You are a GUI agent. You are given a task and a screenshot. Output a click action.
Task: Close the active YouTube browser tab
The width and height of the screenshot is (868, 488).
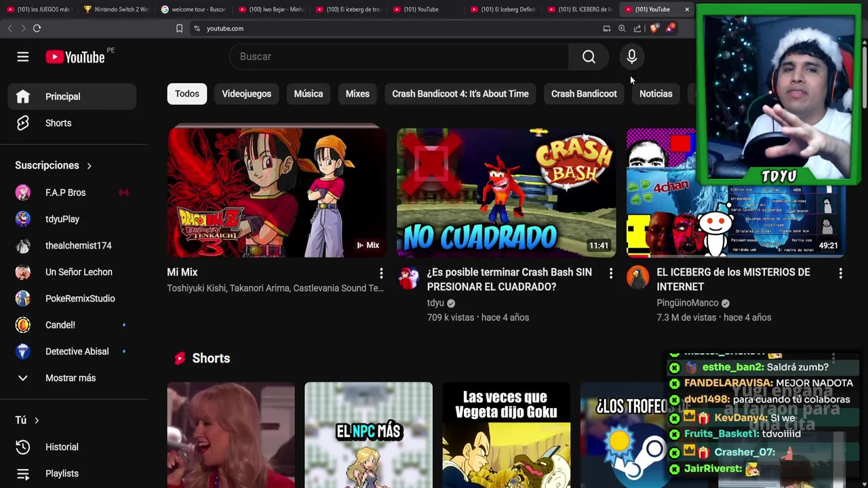pyautogui.click(x=687, y=9)
